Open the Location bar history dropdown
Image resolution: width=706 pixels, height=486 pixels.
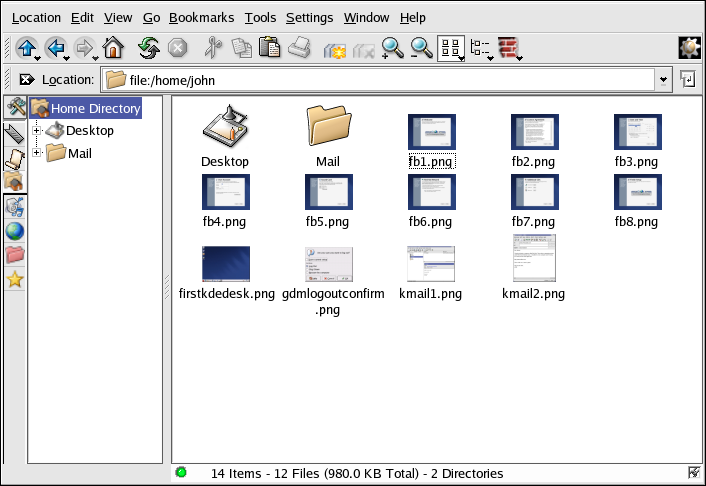point(663,80)
